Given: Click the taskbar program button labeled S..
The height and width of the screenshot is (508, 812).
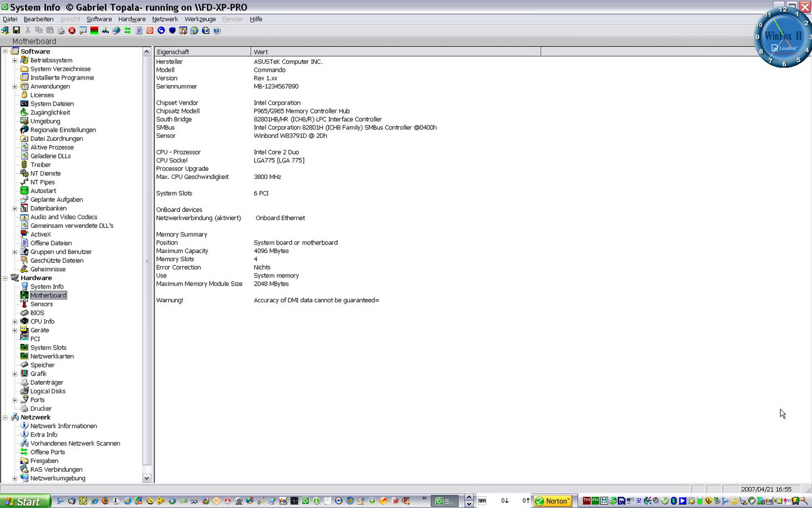Looking at the screenshot, I should tap(444, 501).
